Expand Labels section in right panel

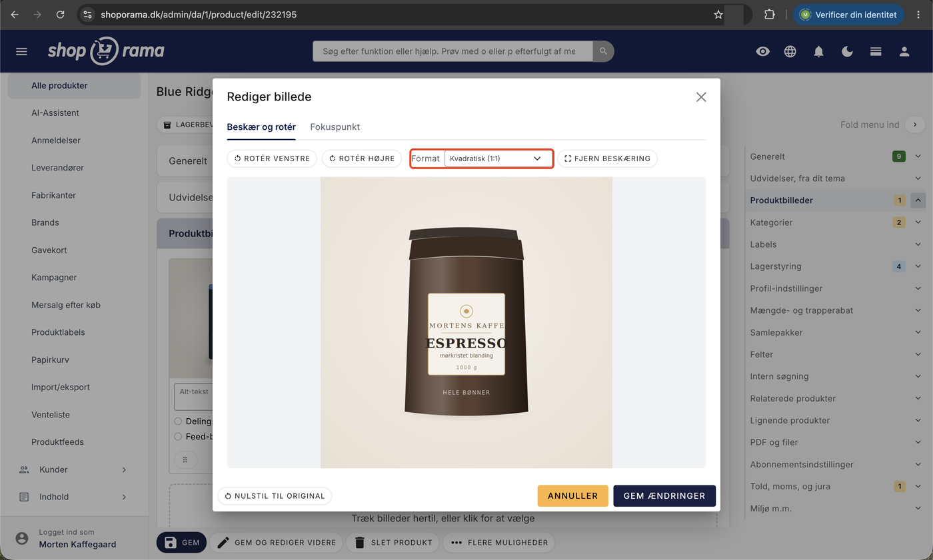(918, 244)
